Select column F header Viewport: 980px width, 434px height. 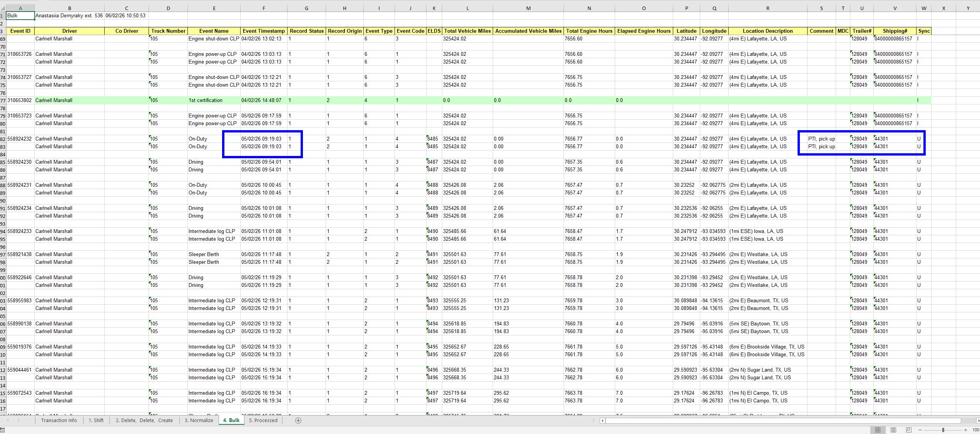[x=264, y=8]
